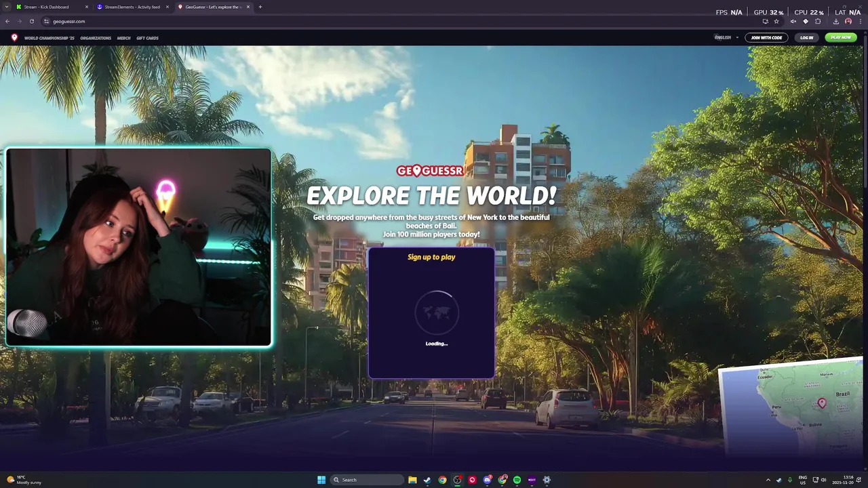The width and height of the screenshot is (868, 488).
Task: Open the Organizations menu item
Action: click(96, 38)
